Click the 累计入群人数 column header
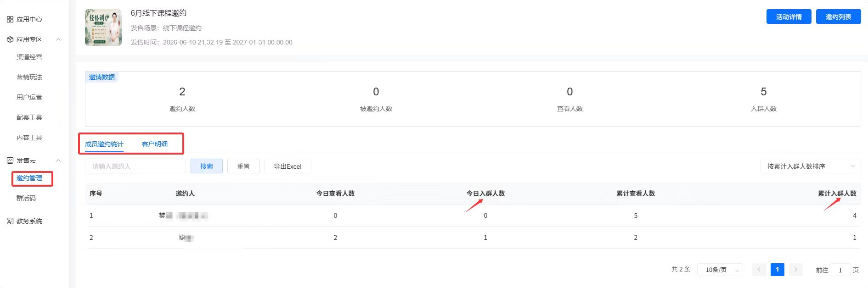This screenshot has width=868, height=288. click(837, 194)
